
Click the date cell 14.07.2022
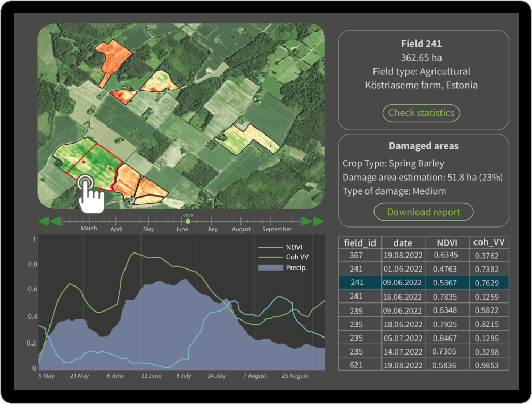[x=403, y=352]
